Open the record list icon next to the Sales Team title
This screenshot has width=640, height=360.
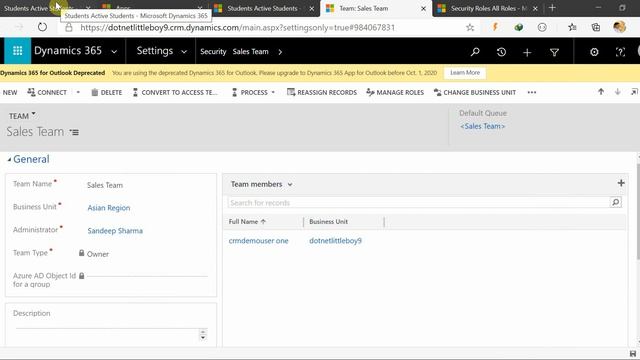pos(74,132)
